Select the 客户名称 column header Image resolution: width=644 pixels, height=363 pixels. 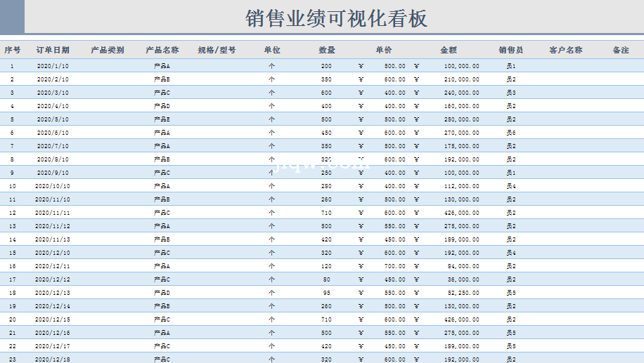[x=566, y=50]
